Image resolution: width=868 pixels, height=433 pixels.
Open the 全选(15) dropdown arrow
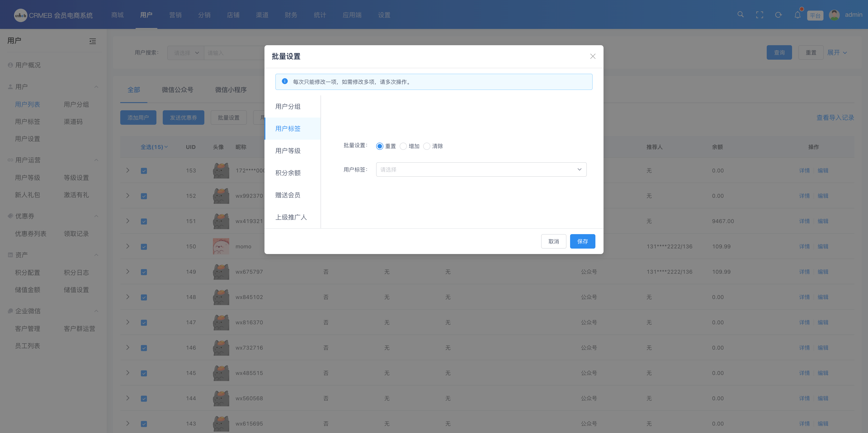point(166,147)
